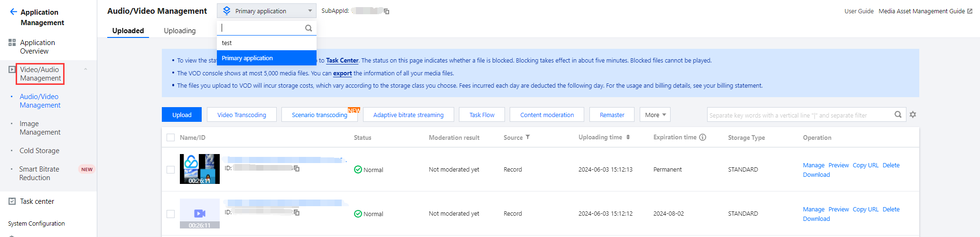Switch to the Uploading tab

179,31
